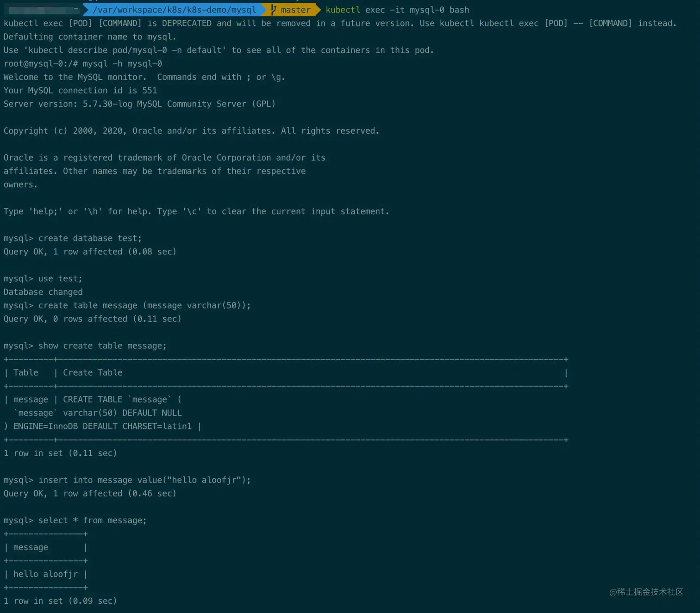Click the 1 row in set (0.09 sec) line
Image resolution: width=700 pixels, height=613 pixels.
[x=60, y=601]
